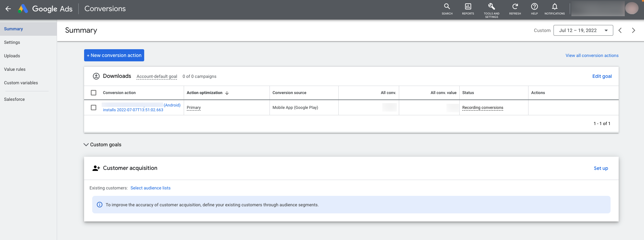
Task: Click the back arrow in header
Action: click(x=8, y=9)
